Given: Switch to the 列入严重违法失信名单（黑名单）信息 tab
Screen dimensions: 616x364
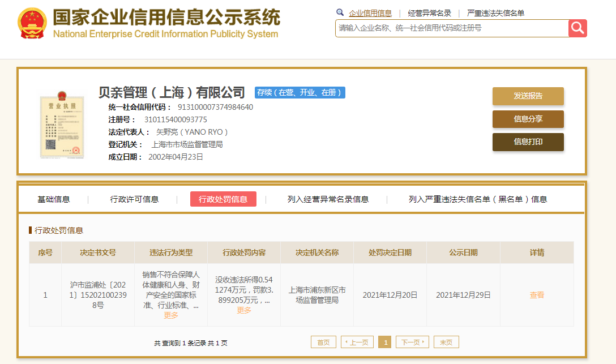Looking at the screenshot, I should (x=478, y=199).
